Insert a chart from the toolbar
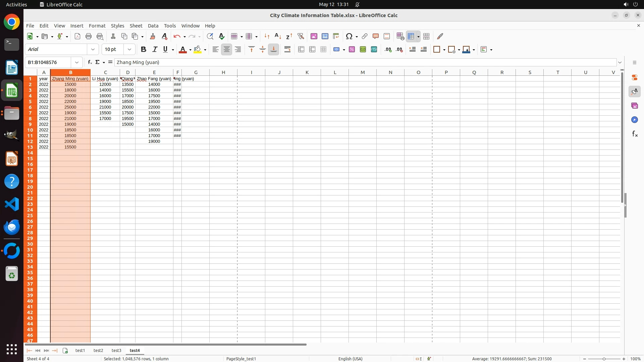The image size is (644, 362). [x=325, y=36]
